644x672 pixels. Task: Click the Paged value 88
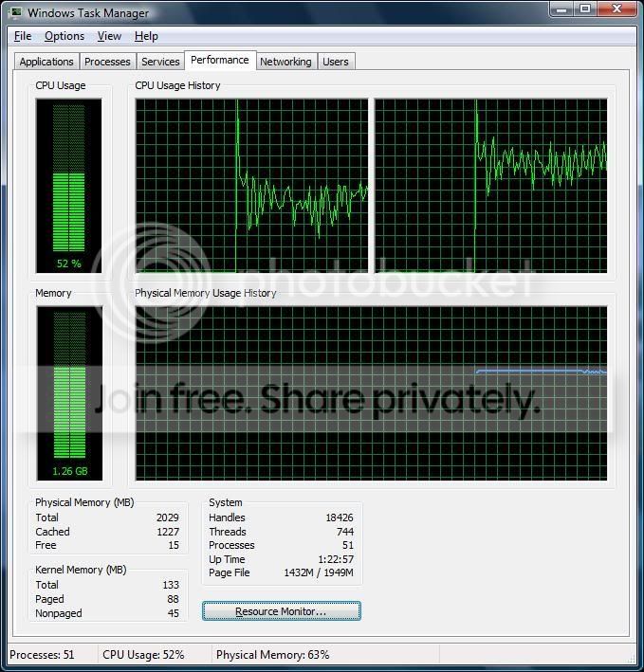point(173,599)
